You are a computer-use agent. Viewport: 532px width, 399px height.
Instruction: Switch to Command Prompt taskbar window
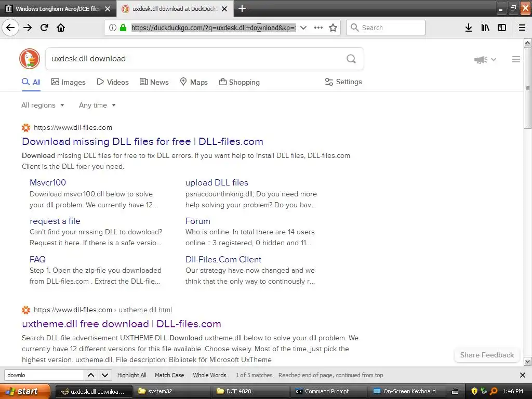329,391
